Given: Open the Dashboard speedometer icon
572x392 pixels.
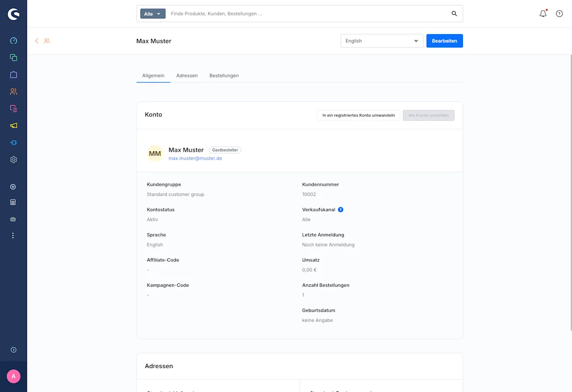Looking at the screenshot, I should (x=13, y=40).
